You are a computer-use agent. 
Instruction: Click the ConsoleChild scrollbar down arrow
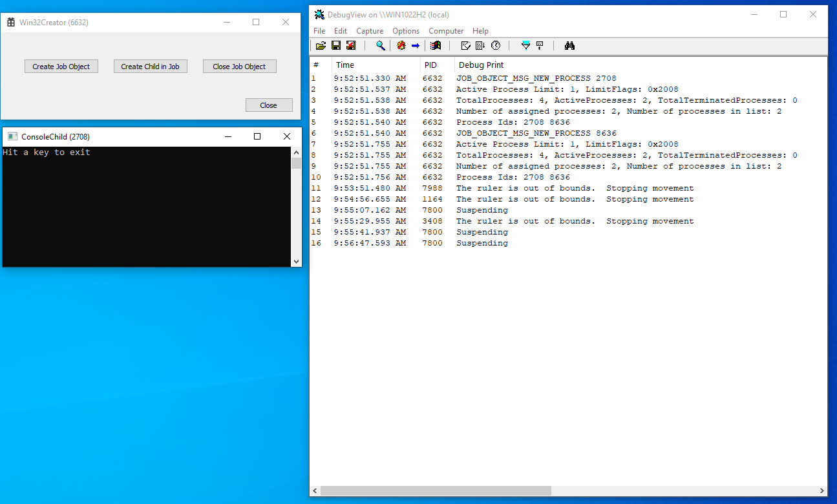297,262
